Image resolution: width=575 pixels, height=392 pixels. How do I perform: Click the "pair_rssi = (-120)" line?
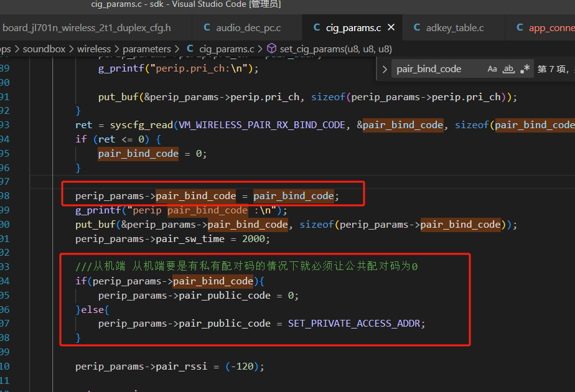click(x=169, y=366)
